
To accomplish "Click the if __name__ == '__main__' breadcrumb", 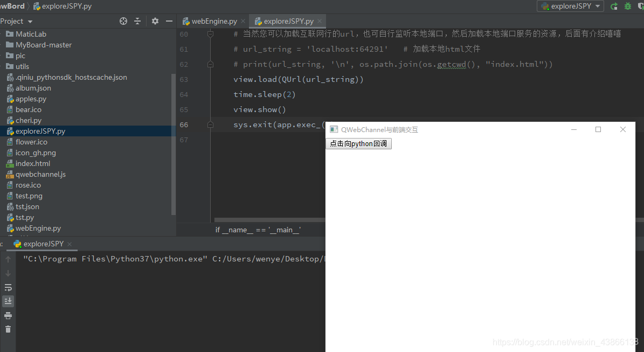I will (x=258, y=230).
